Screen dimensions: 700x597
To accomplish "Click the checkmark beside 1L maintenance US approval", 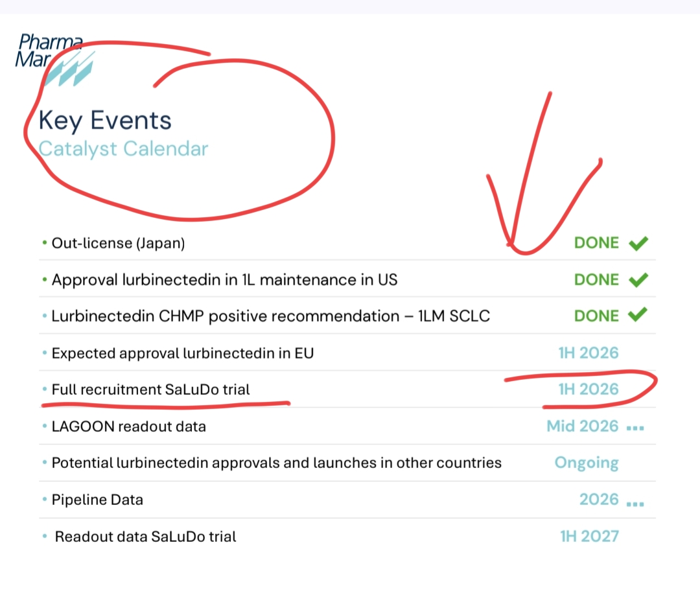I will [x=638, y=280].
